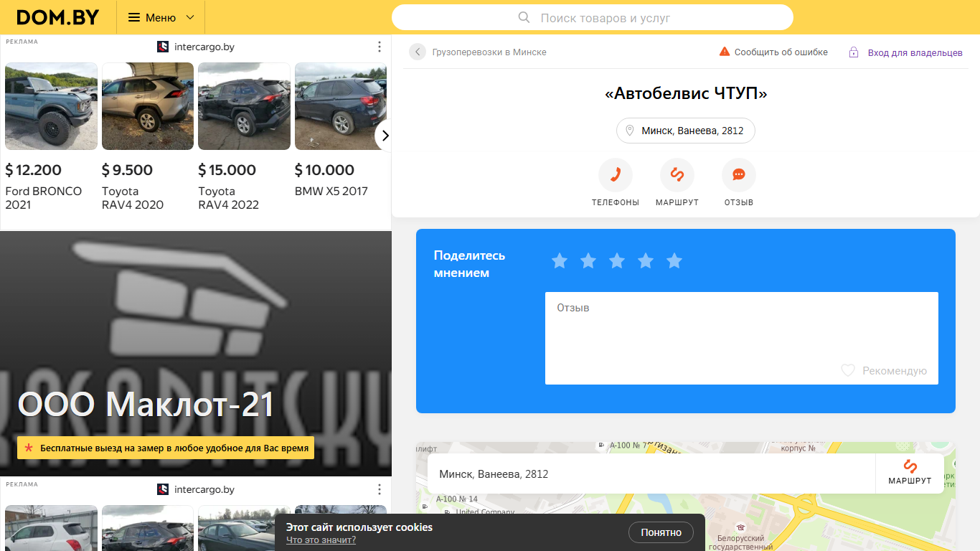Open BMW X5 2017 car photo
Viewport: 980px width, 551px height.
click(341, 106)
